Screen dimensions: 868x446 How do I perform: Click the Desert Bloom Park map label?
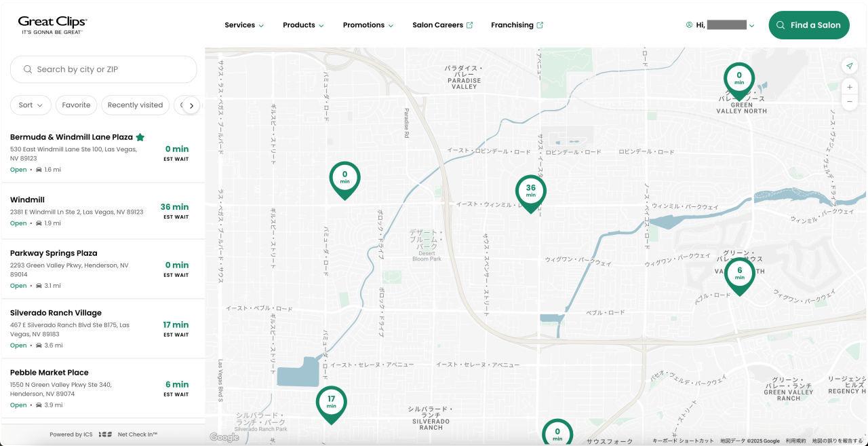coord(427,245)
